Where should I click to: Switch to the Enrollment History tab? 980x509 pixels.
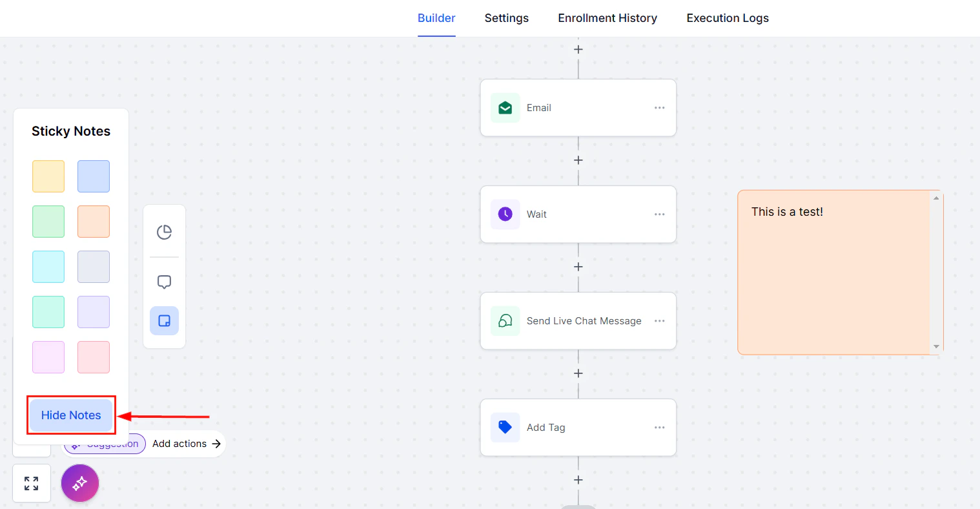(x=607, y=17)
